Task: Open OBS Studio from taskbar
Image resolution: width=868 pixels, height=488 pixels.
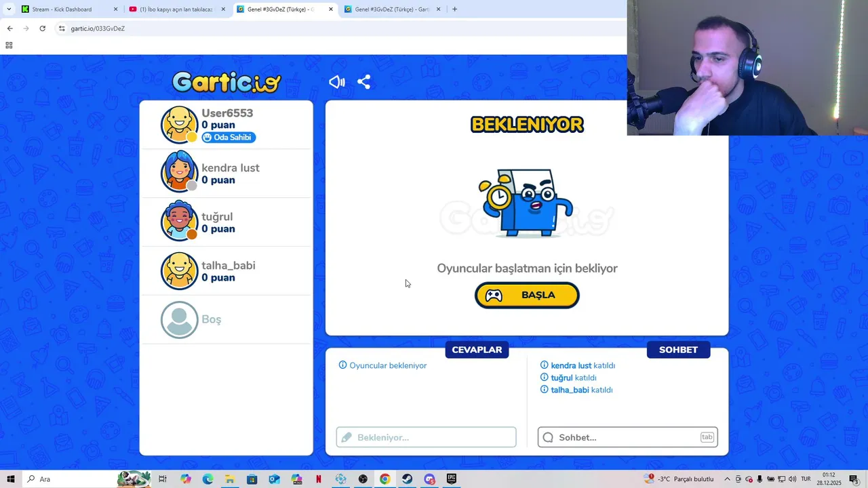Action: tap(363, 479)
